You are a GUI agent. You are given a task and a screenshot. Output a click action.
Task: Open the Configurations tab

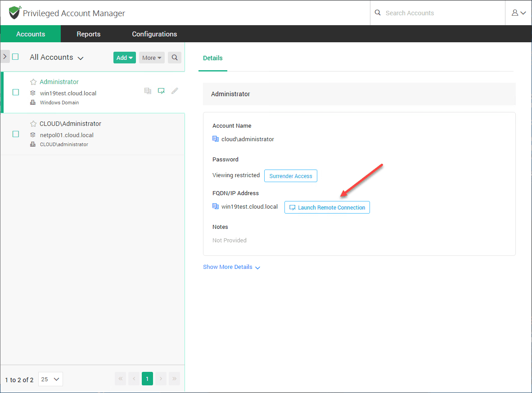click(154, 34)
